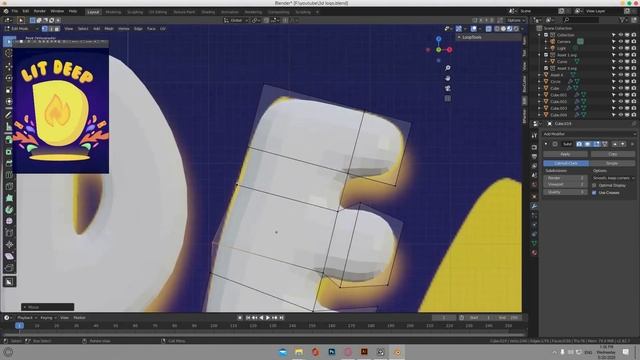Jump to the animation's first frame
Viewport: 640px width, 360px height.
[248, 318]
